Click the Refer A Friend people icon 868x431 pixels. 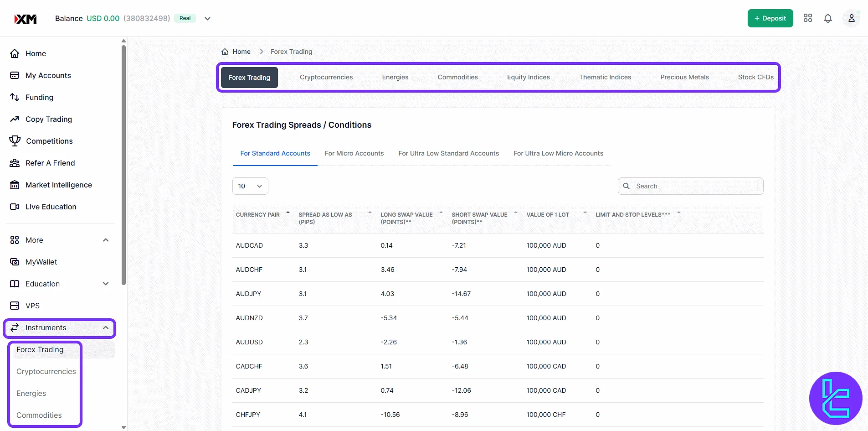tap(15, 163)
